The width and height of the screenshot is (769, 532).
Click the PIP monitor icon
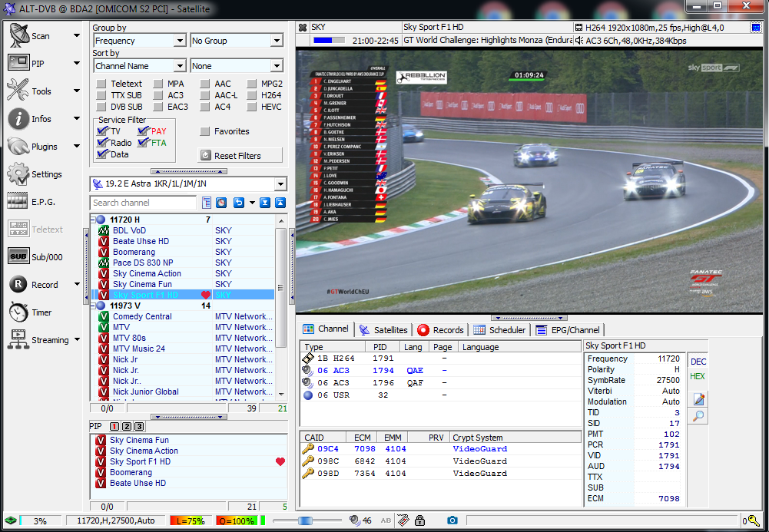pos(18,63)
